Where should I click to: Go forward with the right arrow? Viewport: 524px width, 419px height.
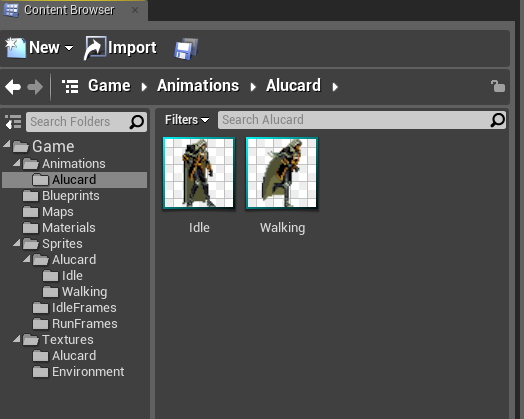tap(35, 87)
